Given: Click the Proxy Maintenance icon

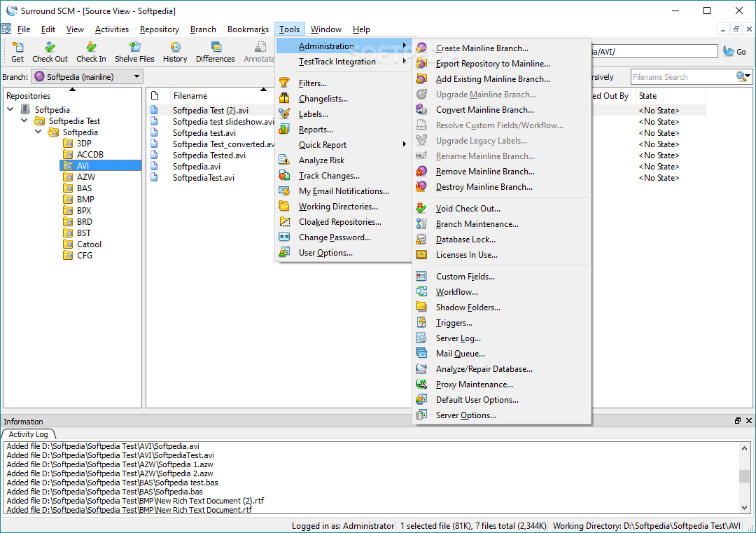Looking at the screenshot, I should [421, 384].
